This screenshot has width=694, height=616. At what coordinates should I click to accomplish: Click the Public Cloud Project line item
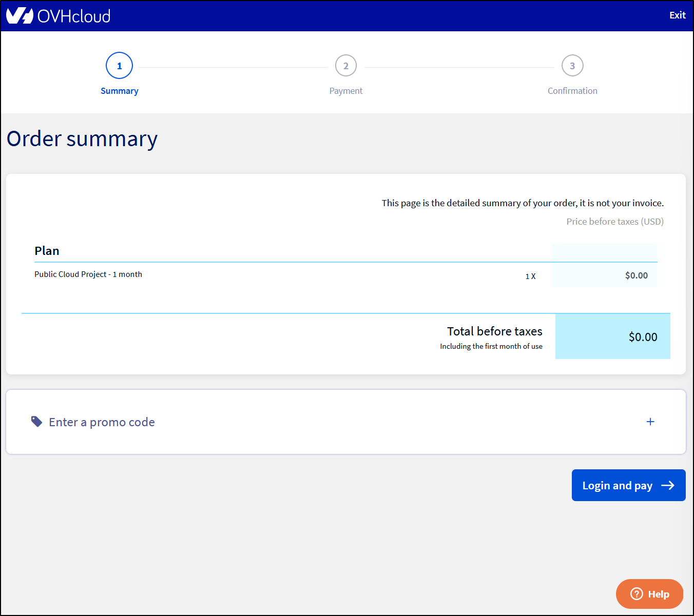click(x=88, y=274)
